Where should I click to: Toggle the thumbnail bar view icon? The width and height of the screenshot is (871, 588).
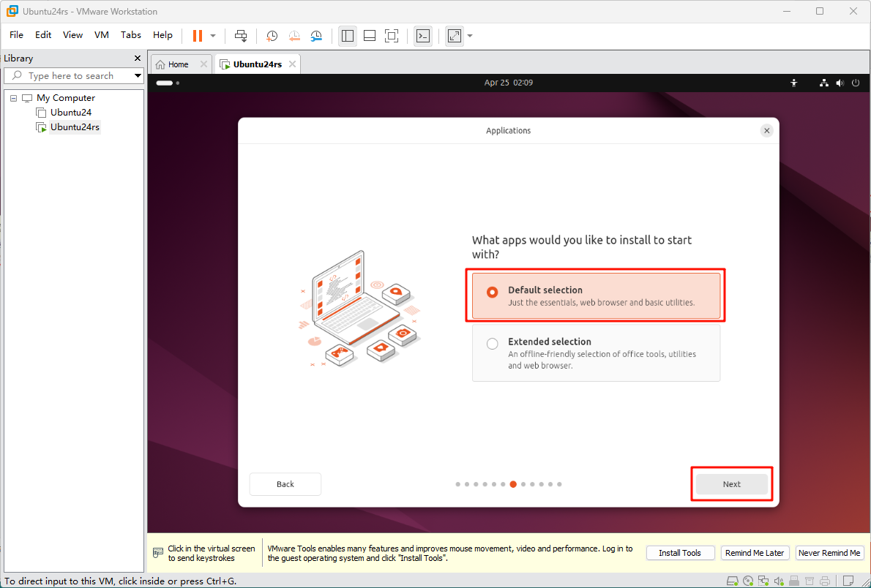coord(370,36)
